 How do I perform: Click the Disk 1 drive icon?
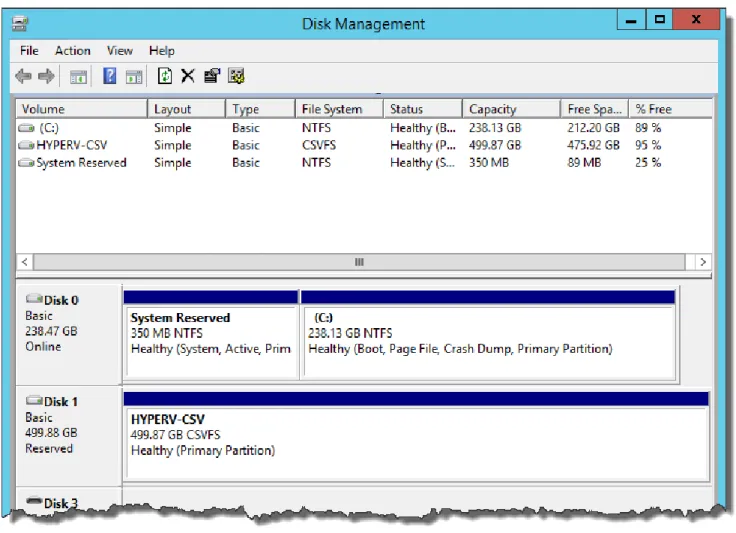click(x=34, y=400)
